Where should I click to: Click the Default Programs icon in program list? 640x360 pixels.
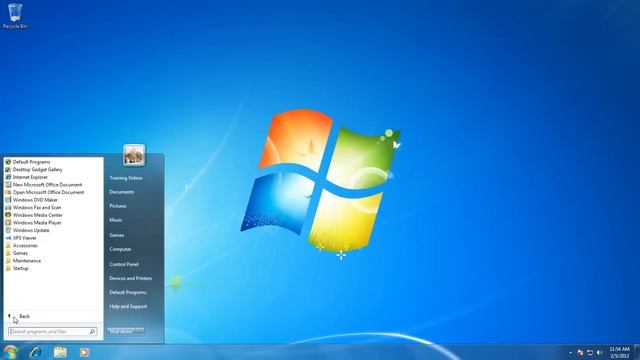[8, 162]
